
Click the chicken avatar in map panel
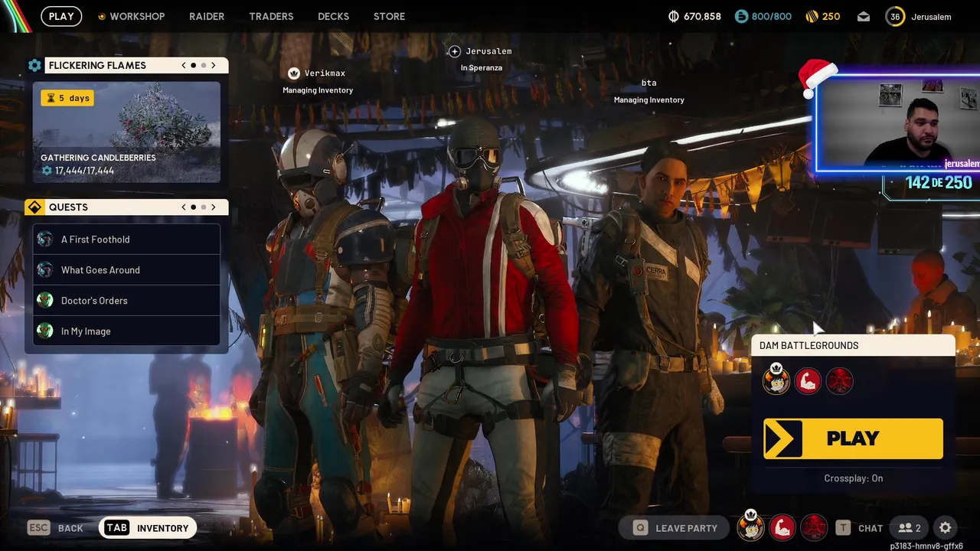tap(776, 380)
